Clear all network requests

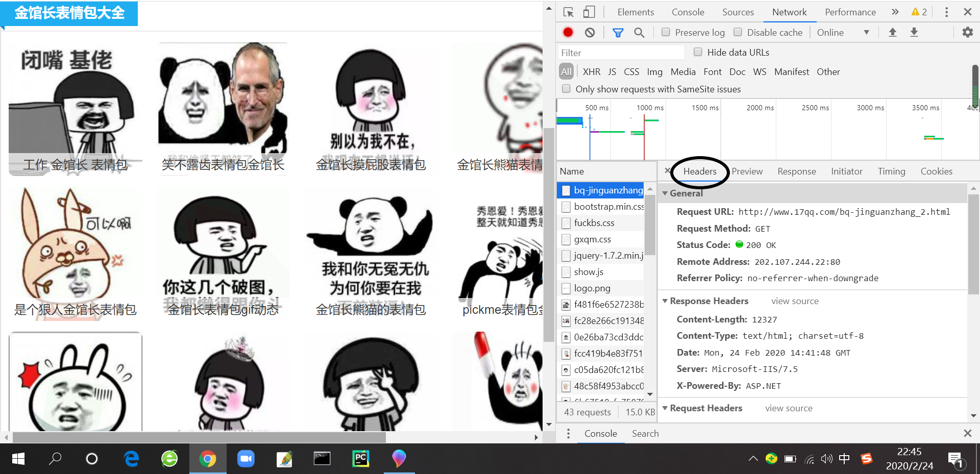[x=590, y=32]
